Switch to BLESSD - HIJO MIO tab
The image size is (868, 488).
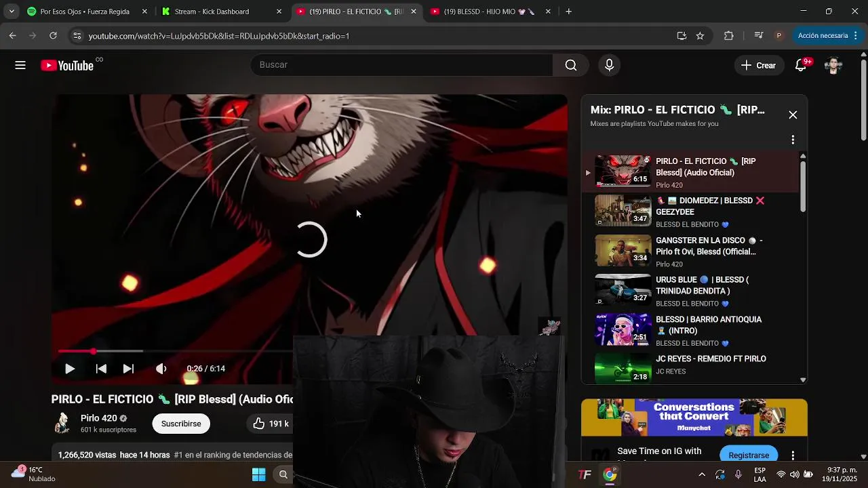pyautogui.click(x=490, y=12)
